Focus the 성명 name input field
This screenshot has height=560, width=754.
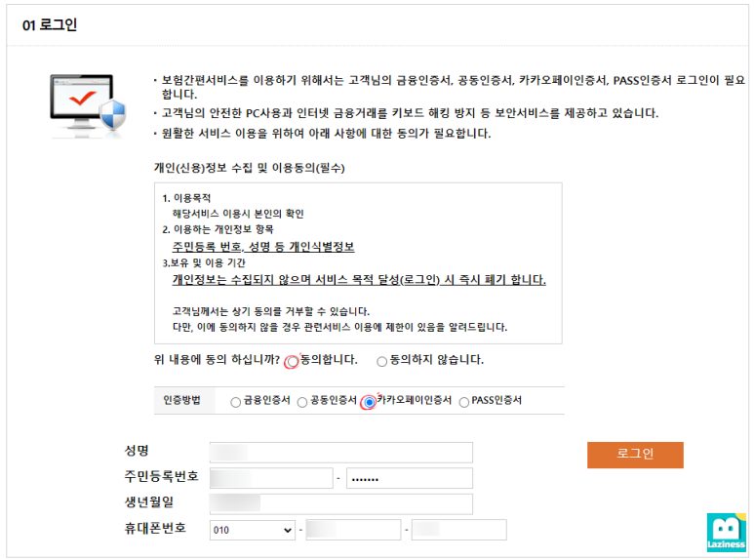[341, 453]
